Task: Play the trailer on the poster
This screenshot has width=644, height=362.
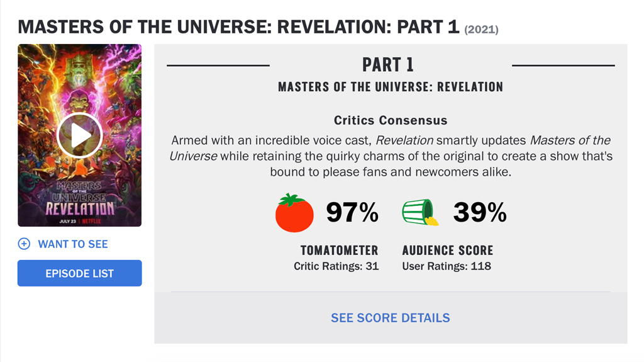Action: tap(80, 135)
